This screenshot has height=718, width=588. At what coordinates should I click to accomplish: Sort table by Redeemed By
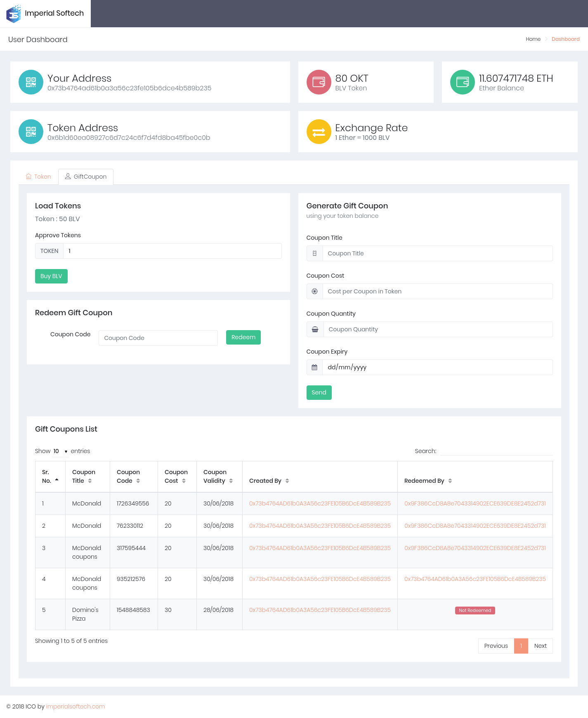click(450, 481)
